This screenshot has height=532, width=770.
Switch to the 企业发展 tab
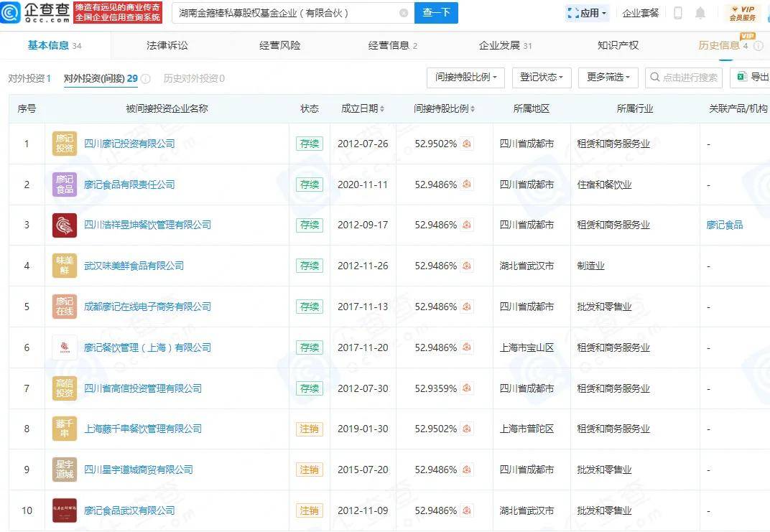505,46
